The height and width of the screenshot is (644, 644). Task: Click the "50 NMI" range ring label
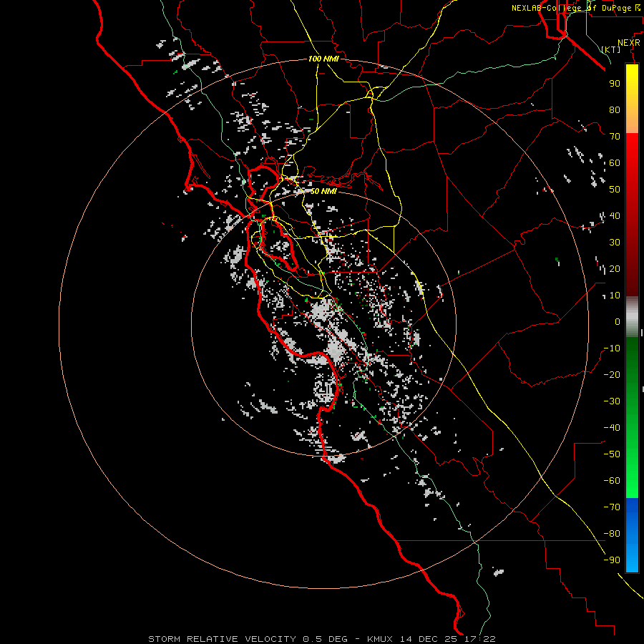pyautogui.click(x=323, y=191)
